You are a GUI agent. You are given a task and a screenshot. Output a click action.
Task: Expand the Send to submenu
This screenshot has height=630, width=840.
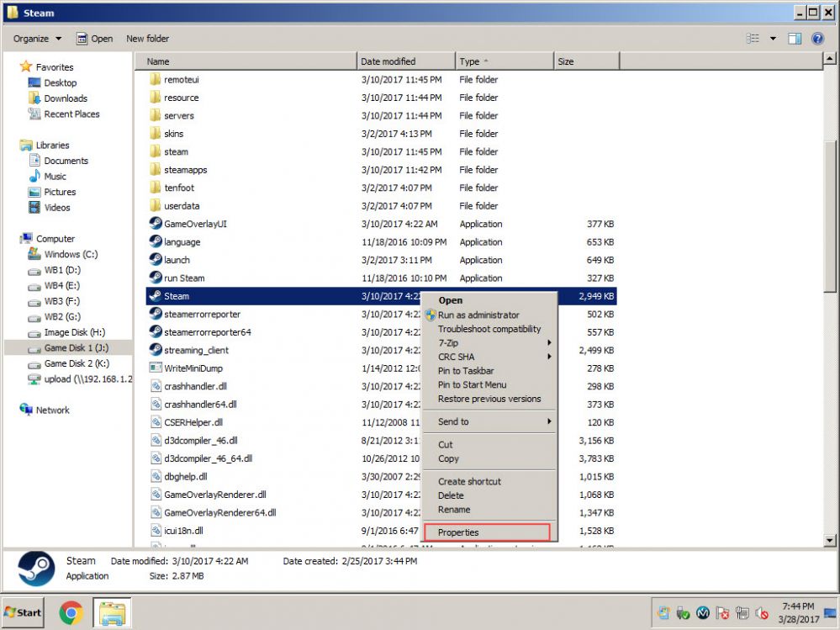(x=489, y=421)
